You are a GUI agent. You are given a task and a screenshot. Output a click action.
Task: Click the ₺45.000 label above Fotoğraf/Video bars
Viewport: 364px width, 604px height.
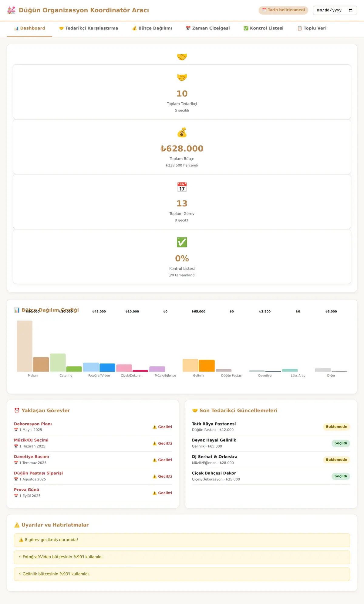[x=99, y=312]
